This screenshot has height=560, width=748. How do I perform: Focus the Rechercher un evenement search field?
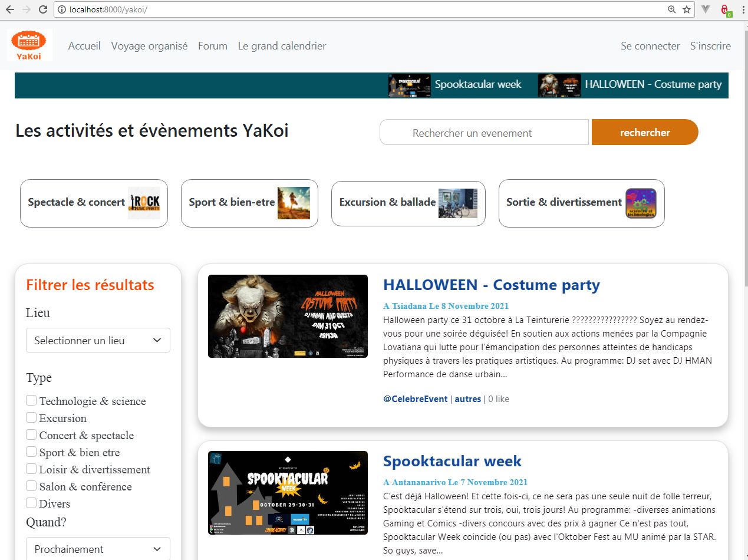pyautogui.click(x=484, y=133)
